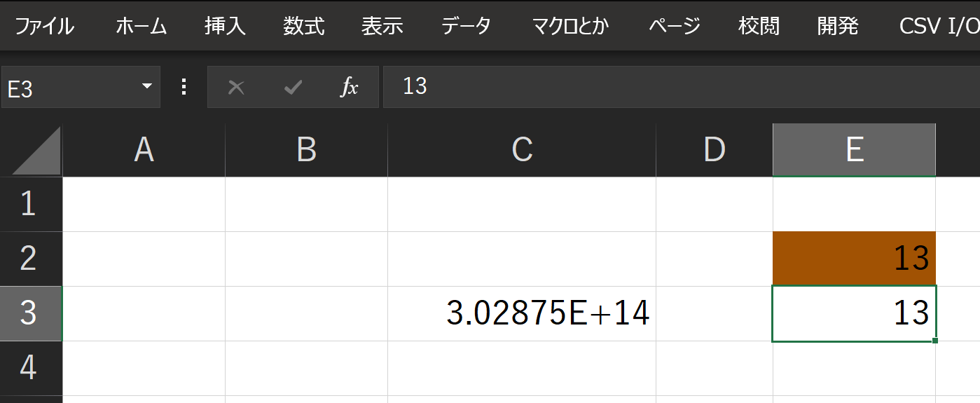Switch to the マクロとか tab
The image size is (980, 403).
pyautogui.click(x=570, y=27)
